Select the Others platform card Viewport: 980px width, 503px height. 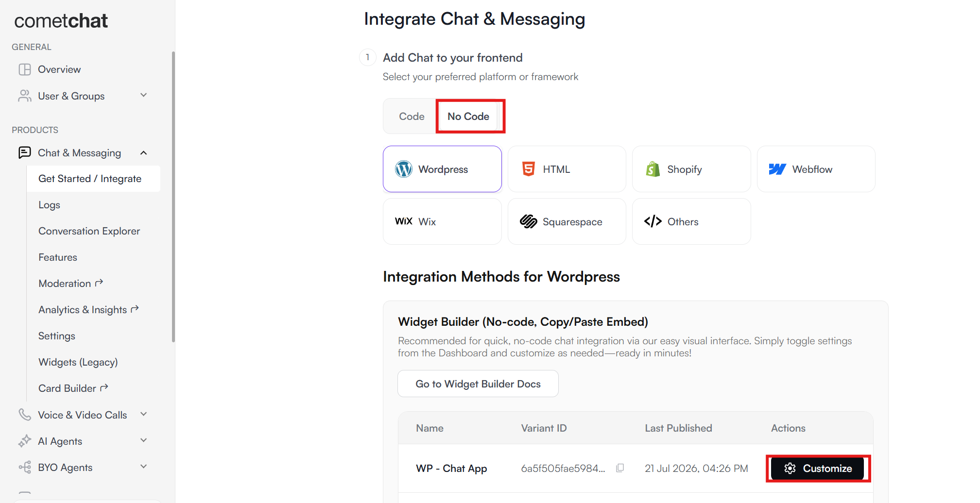(x=691, y=221)
